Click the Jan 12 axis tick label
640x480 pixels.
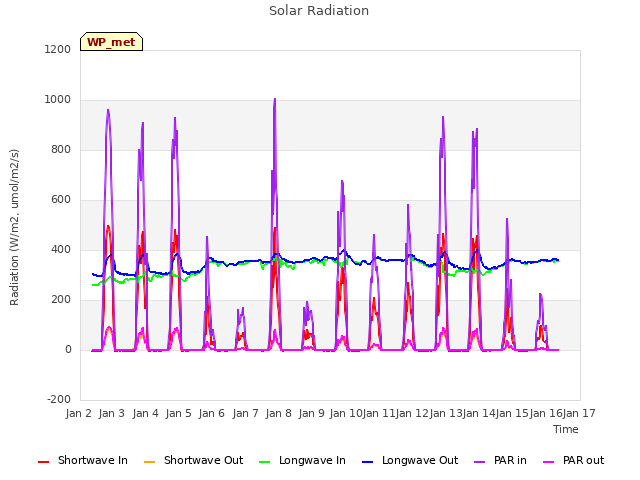coord(412,413)
